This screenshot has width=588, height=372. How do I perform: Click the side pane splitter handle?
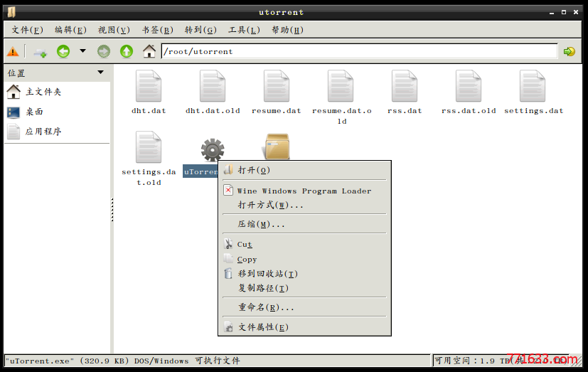(112, 210)
